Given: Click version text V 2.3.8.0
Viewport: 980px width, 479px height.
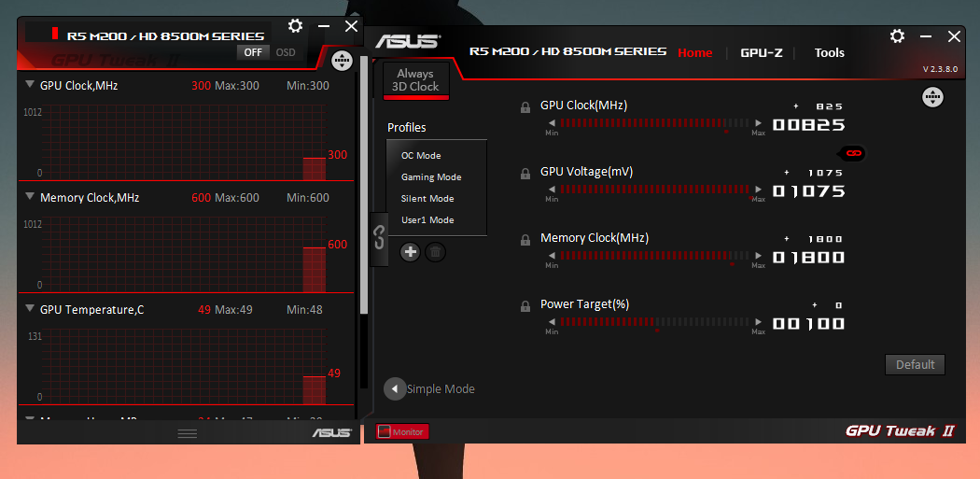Looking at the screenshot, I should [x=940, y=69].
